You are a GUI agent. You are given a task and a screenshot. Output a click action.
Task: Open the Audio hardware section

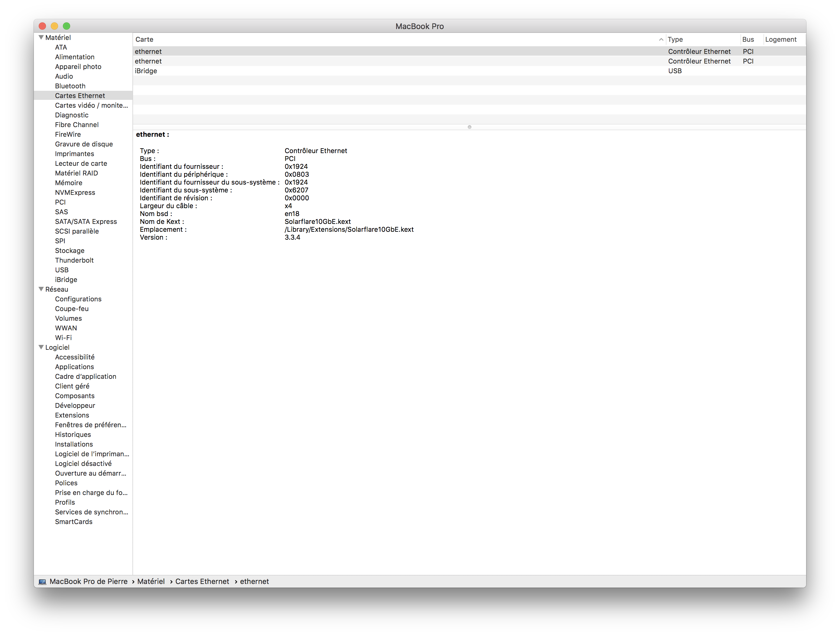(x=64, y=76)
